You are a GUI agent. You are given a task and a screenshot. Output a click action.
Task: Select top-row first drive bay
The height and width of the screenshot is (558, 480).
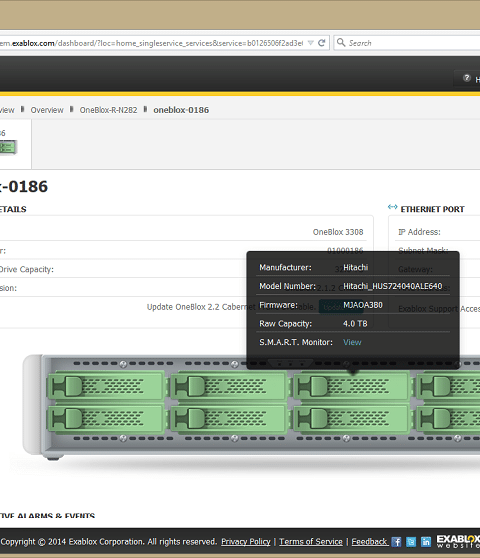coord(106,386)
